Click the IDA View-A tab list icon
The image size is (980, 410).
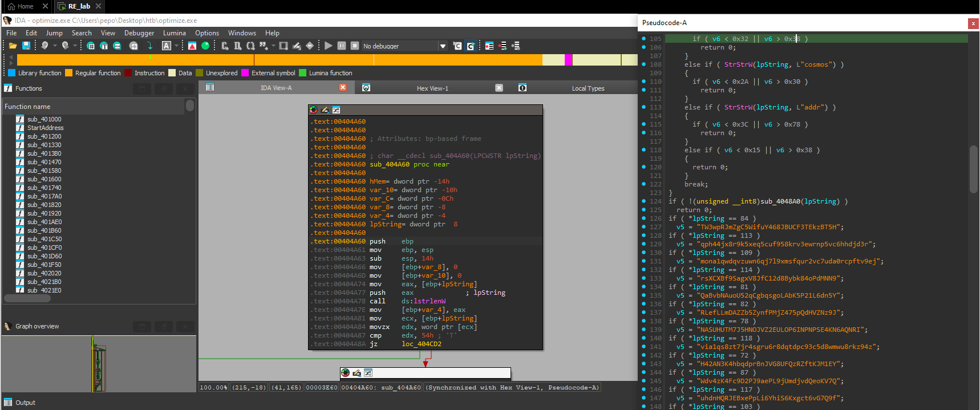210,87
